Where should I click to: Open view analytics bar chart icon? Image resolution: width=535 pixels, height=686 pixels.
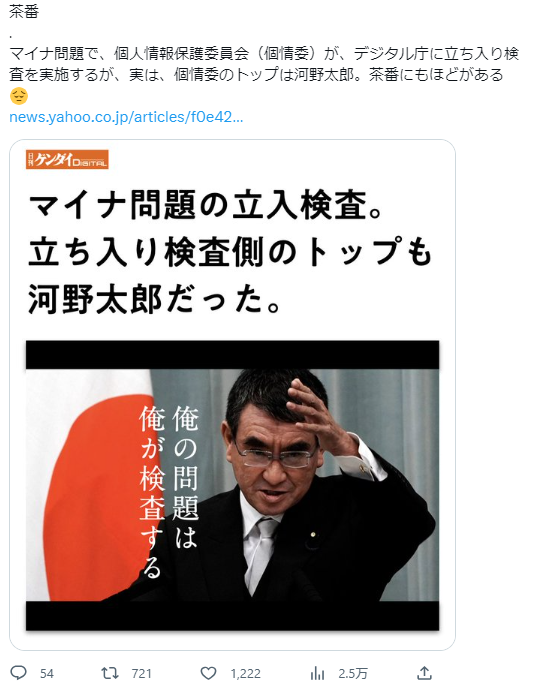[317, 673]
